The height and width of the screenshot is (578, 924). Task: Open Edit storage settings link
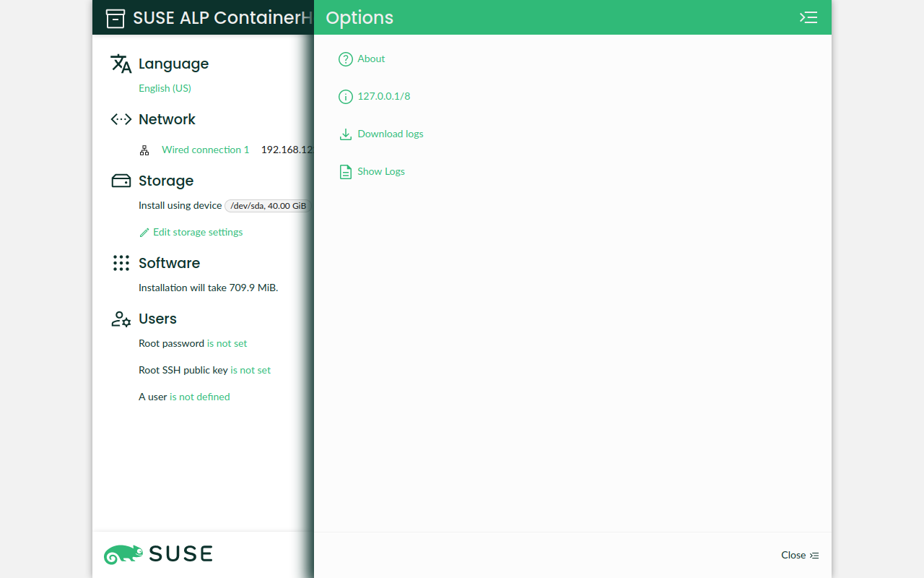[x=198, y=232]
